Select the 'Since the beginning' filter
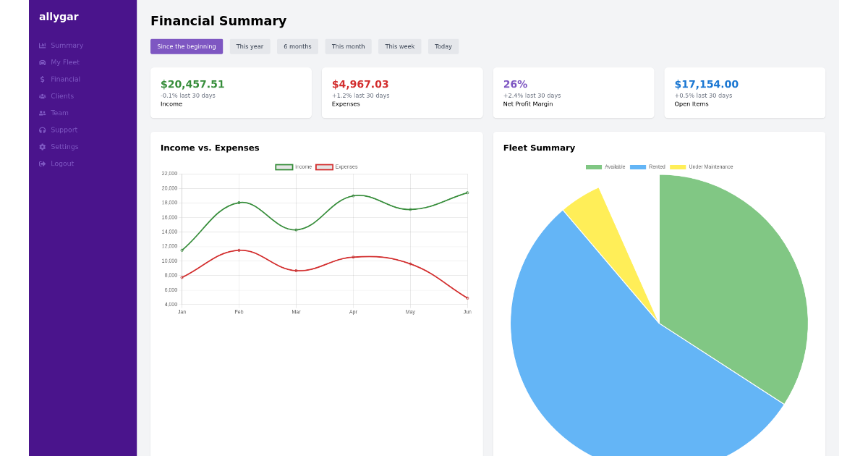The height and width of the screenshot is (456, 868). [x=186, y=46]
